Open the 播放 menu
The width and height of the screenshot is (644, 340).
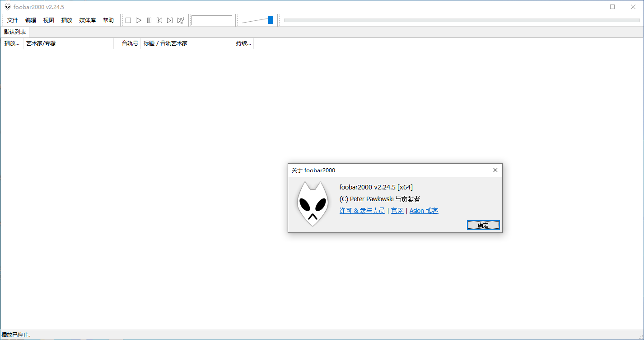[x=67, y=20]
